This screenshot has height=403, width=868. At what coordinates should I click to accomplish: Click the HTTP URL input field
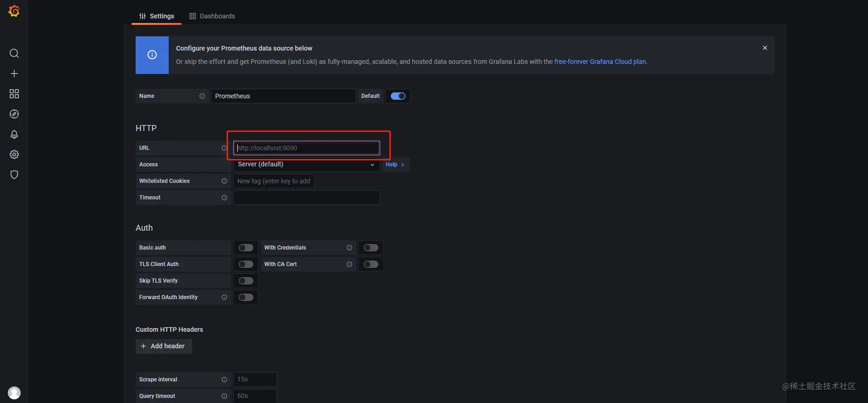pyautogui.click(x=307, y=148)
